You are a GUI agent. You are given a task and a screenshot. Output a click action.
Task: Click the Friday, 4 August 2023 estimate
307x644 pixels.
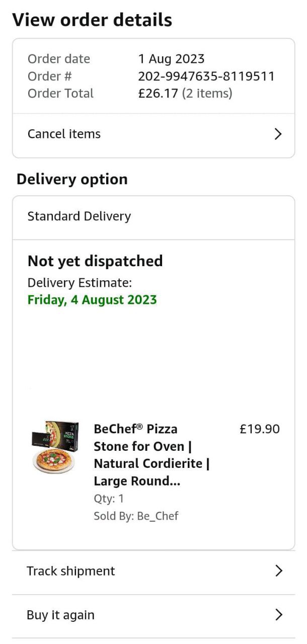click(x=92, y=300)
